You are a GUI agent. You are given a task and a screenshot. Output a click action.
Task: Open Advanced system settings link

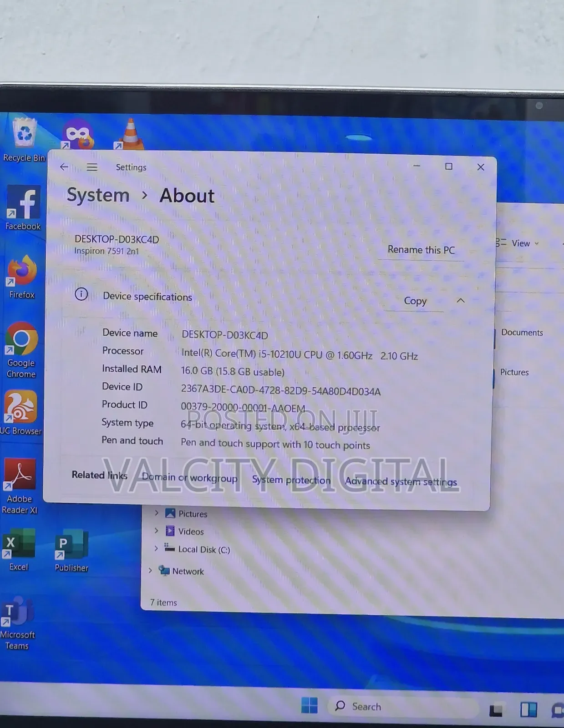click(x=401, y=481)
